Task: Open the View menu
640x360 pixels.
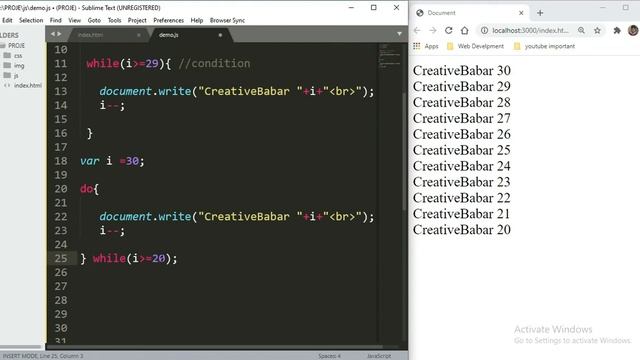Action: (x=74, y=20)
